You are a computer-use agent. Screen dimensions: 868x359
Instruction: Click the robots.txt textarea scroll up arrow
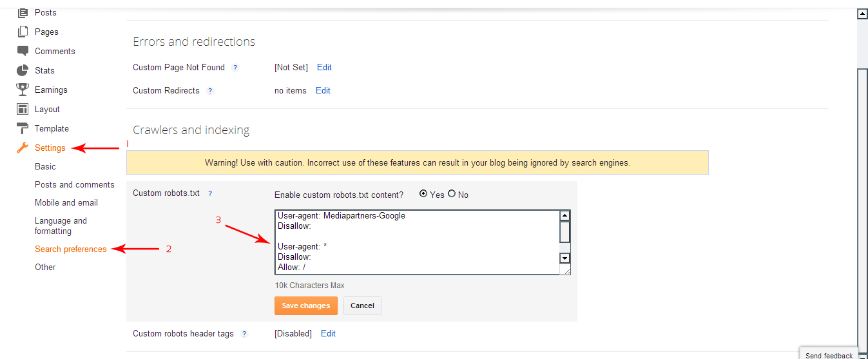point(564,216)
